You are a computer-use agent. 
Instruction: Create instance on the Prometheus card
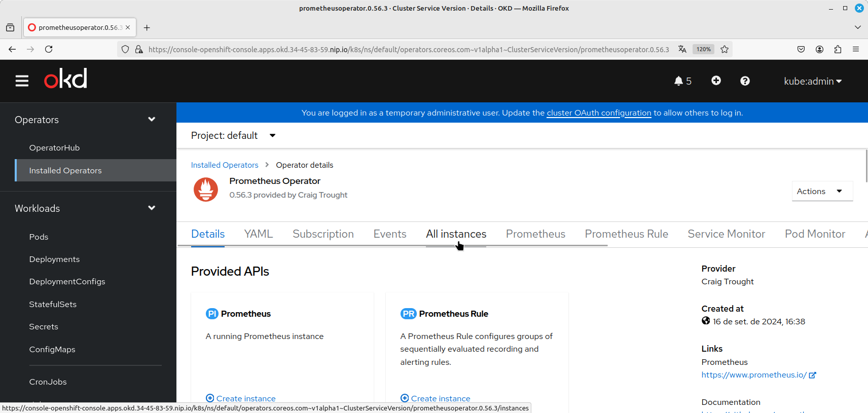click(x=241, y=398)
